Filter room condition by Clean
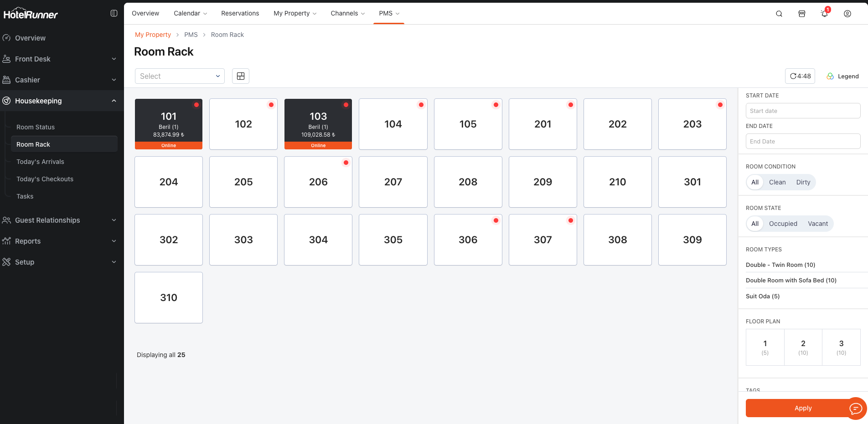The width and height of the screenshot is (868, 424). [777, 182]
